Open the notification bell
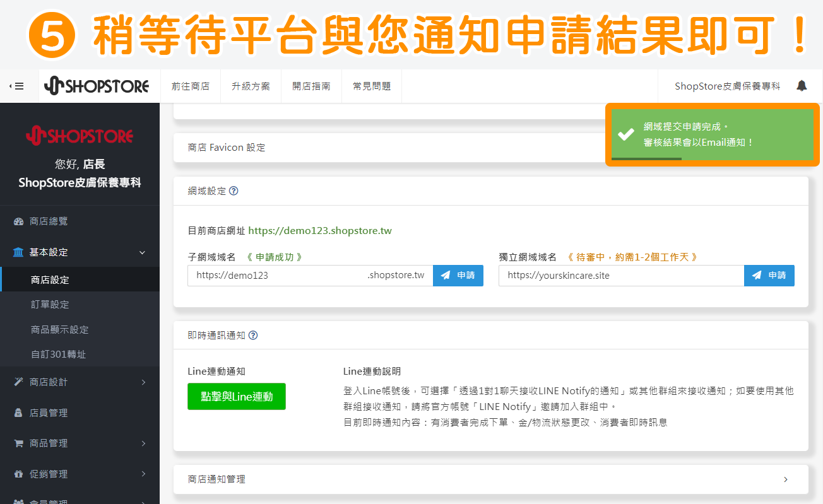Image resolution: width=823 pixels, height=504 pixels. tap(802, 86)
